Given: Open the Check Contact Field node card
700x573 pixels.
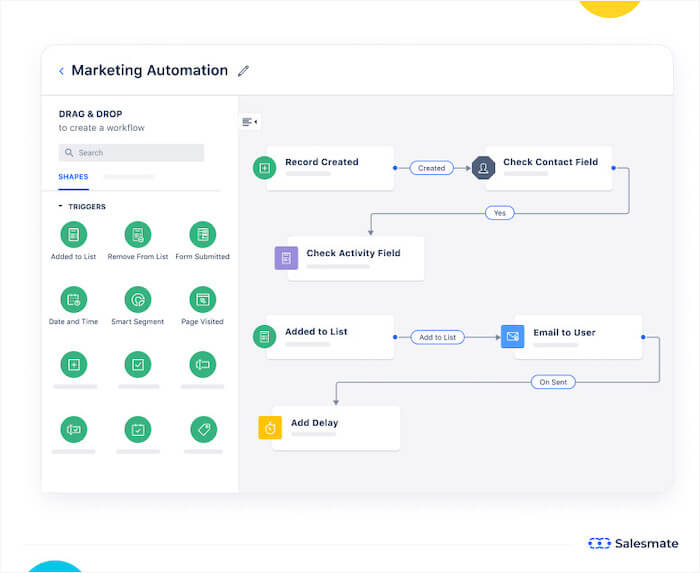Looking at the screenshot, I should click(549, 168).
